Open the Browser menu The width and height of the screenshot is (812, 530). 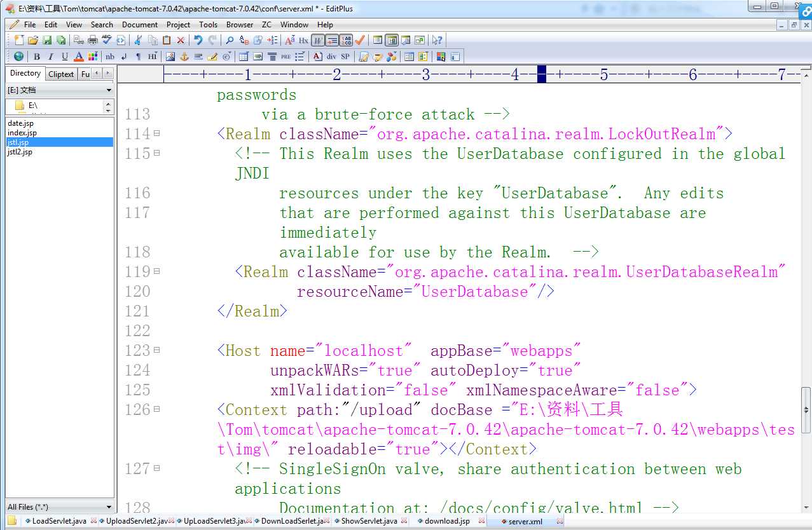[240, 25]
